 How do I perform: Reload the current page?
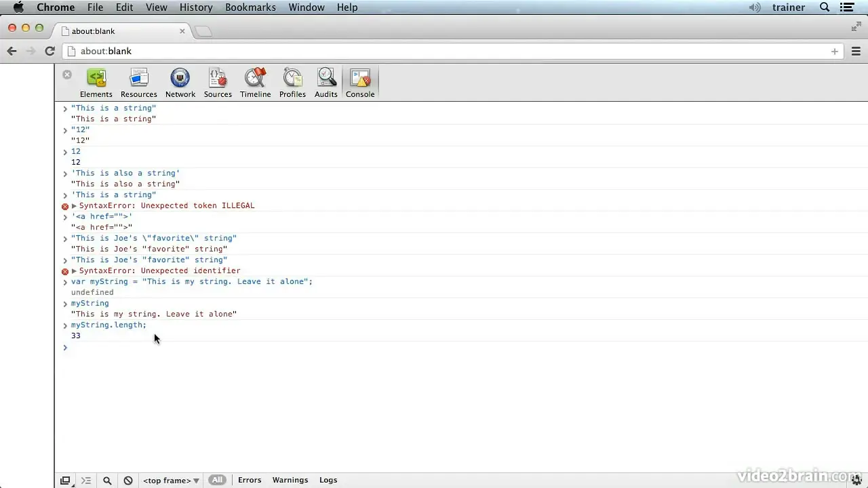coord(50,51)
